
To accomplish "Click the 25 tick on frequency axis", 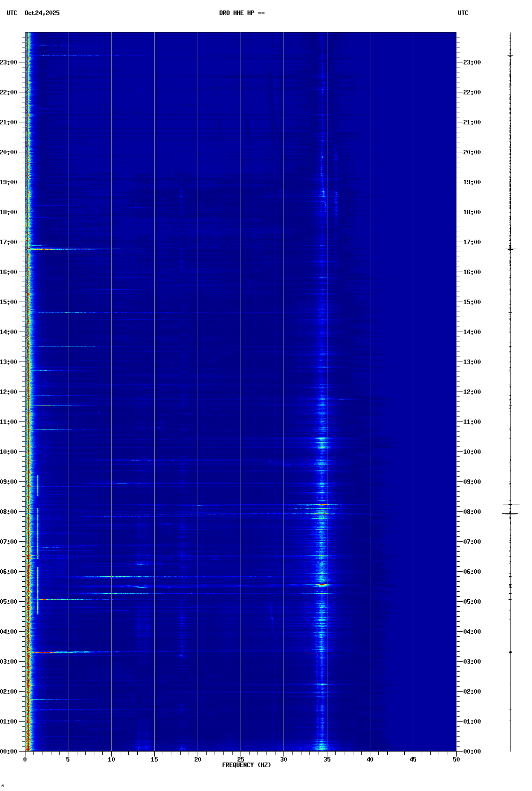I will pos(241,760).
